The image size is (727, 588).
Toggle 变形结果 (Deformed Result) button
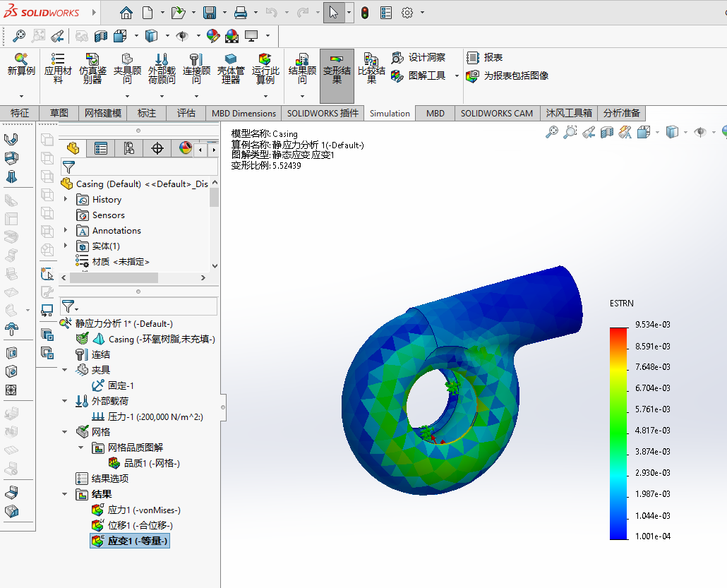pos(337,76)
